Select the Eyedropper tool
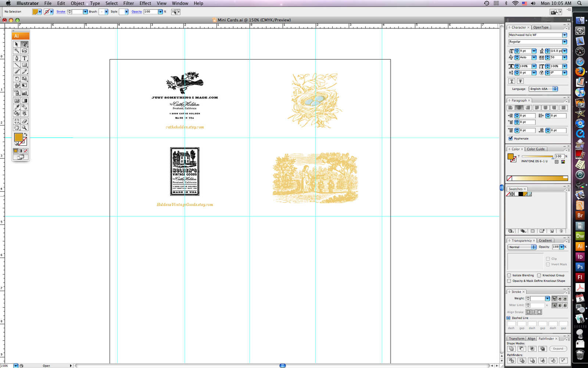This screenshot has height=368, width=588. coord(17,107)
